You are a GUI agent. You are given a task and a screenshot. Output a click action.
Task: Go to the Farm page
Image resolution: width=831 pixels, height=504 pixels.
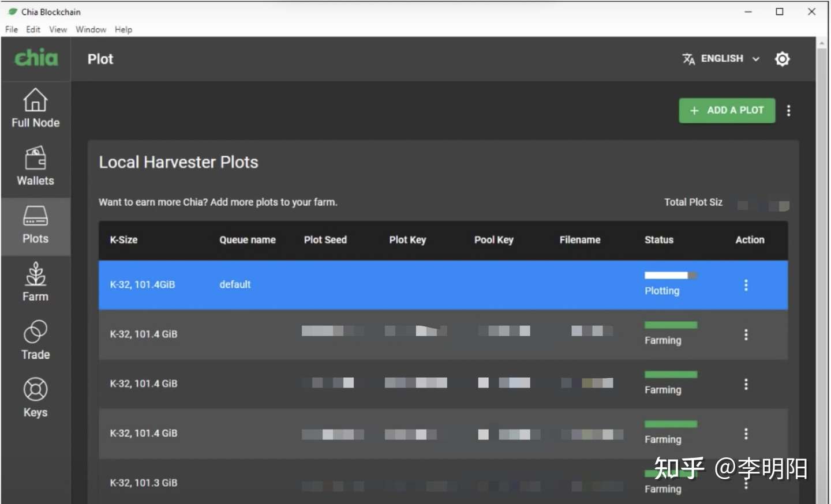(35, 283)
